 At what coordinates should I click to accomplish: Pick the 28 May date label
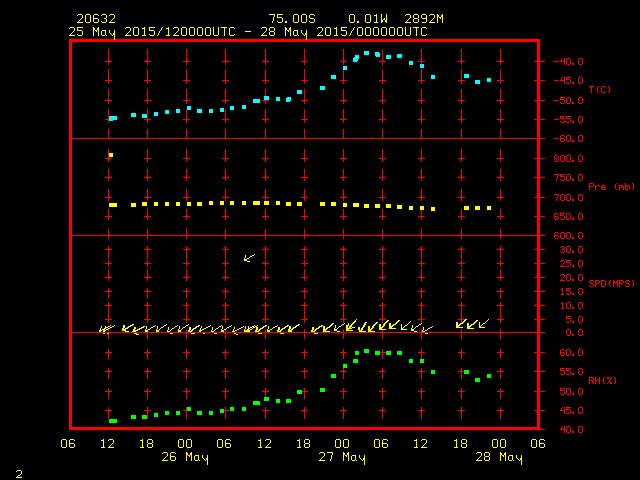pyautogui.click(x=498, y=457)
